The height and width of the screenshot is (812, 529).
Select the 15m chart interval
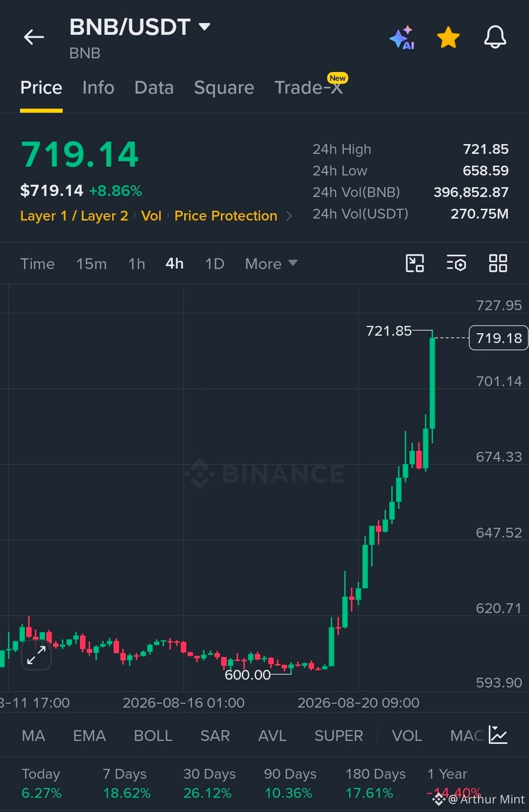[x=92, y=264]
